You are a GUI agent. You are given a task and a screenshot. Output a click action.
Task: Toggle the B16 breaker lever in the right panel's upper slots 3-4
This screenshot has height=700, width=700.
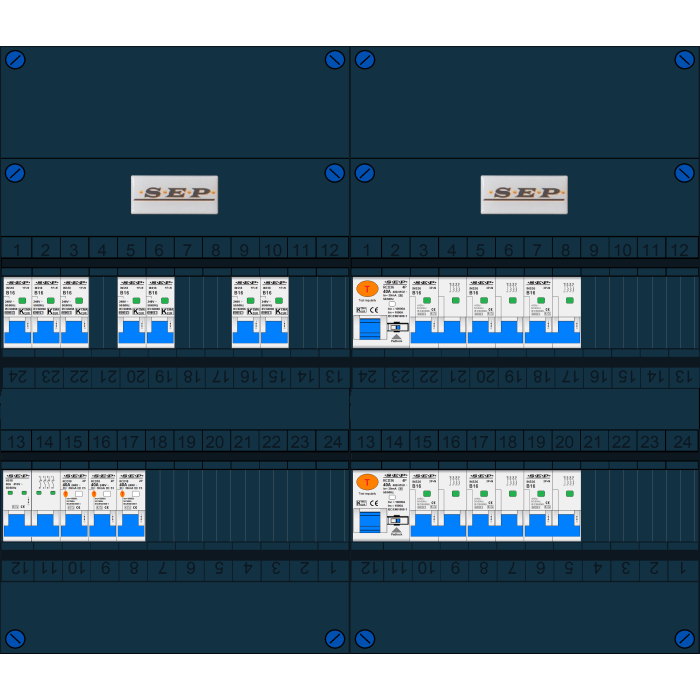(x=438, y=332)
